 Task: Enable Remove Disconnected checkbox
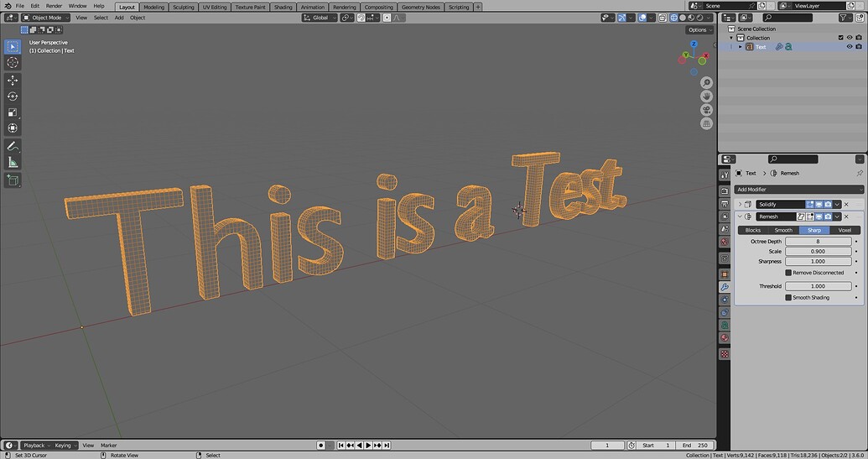tap(788, 273)
